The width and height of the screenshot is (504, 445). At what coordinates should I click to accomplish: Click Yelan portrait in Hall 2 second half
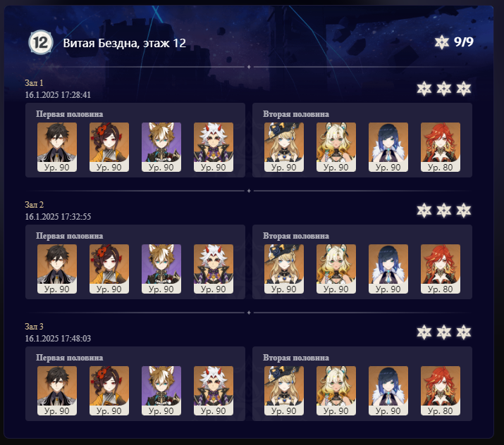pos(388,269)
